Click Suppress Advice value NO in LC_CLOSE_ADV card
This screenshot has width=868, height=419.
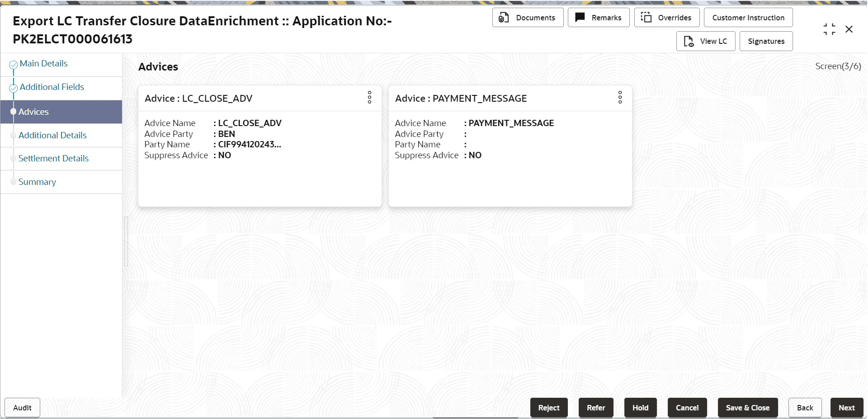pos(225,155)
